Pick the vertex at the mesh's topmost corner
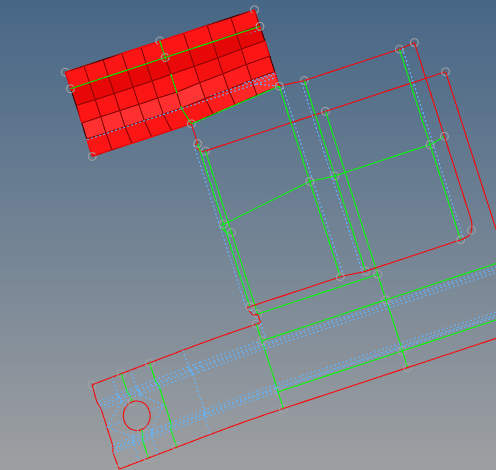Image resolution: width=496 pixels, height=470 pixels. coord(254,9)
